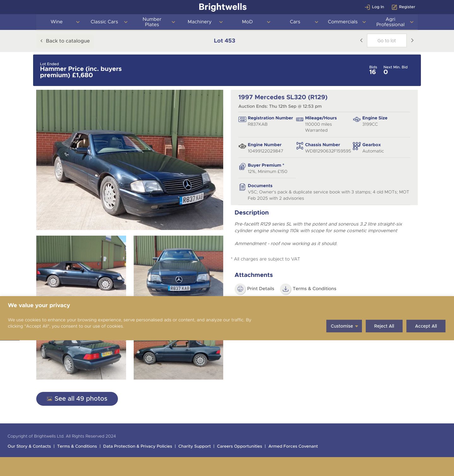Open the Customise cookie options dropdown
The width and height of the screenshot is (454, 476).
tap(344, 326)
